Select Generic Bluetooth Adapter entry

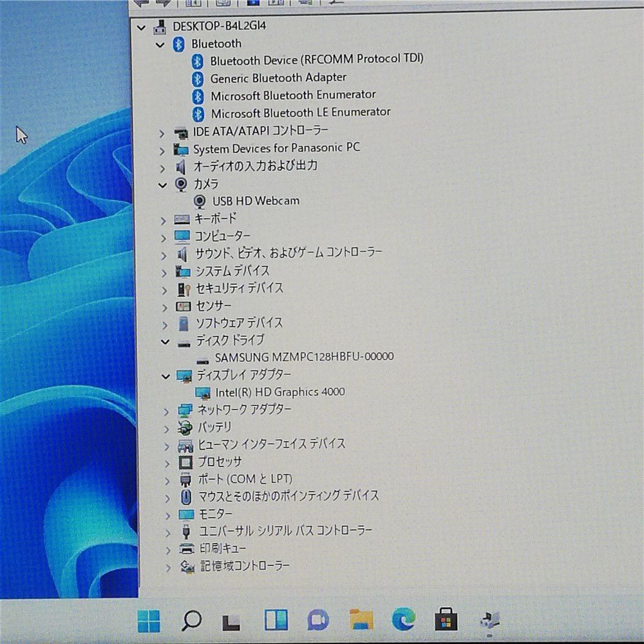278,78
